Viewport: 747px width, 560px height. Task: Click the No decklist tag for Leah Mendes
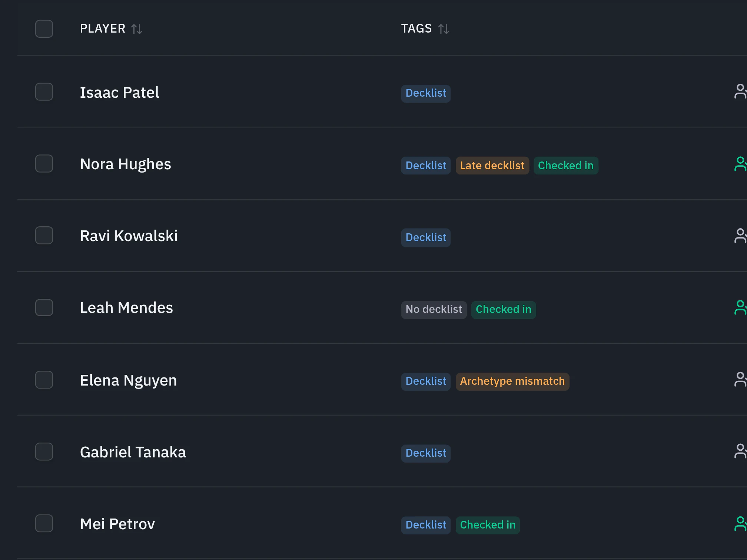coord(434,310)
